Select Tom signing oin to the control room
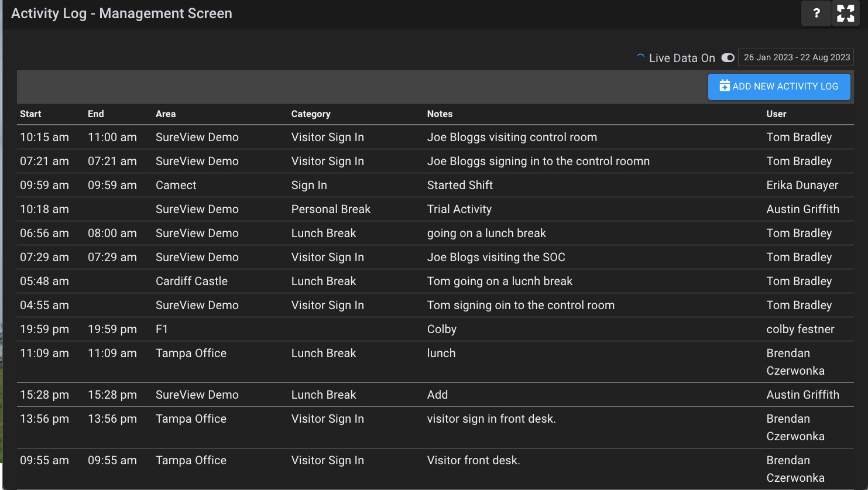 (521, 305)
